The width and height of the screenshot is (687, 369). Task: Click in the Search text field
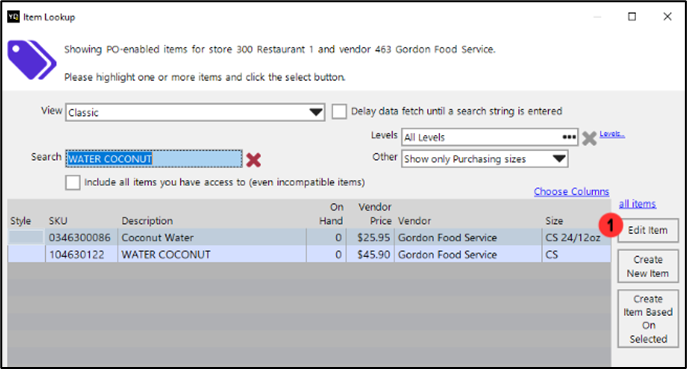[153, 159]
